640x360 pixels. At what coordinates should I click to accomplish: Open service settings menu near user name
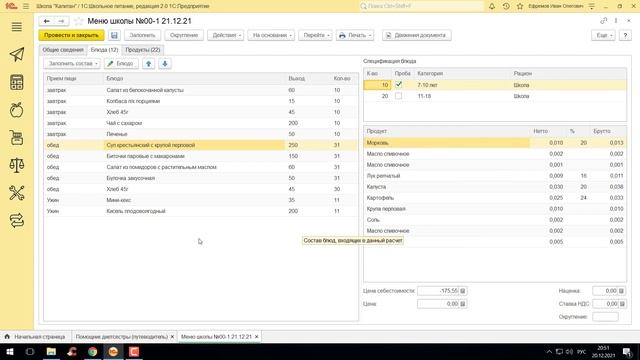tap(591, 6)
